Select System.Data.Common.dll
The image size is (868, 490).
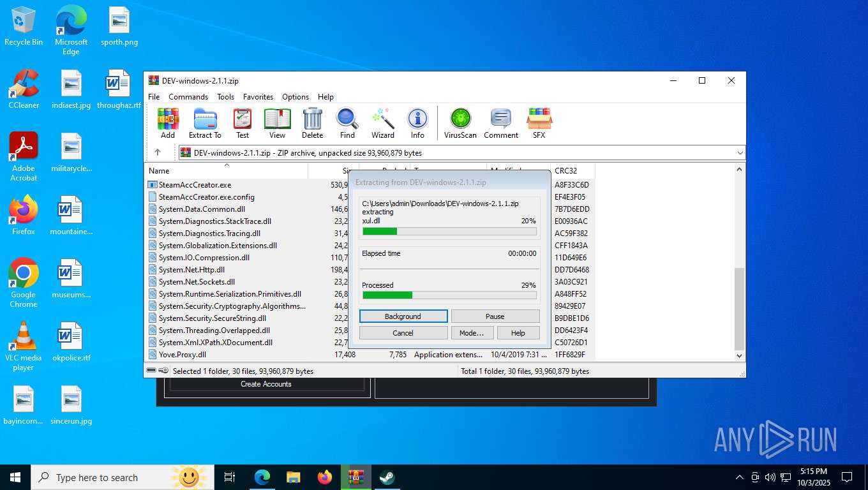[202, 209]
